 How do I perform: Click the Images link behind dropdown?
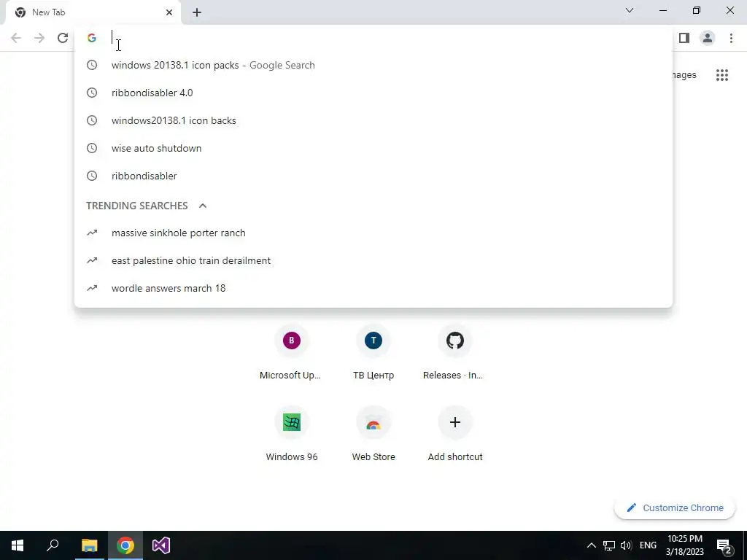coord(684,75)
